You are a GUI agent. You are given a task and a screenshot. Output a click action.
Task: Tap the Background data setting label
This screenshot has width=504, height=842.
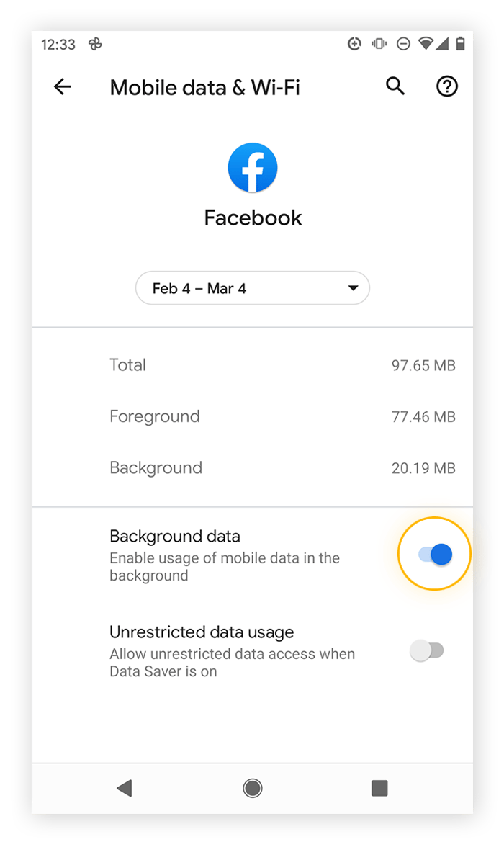click(x=175, y=537)
